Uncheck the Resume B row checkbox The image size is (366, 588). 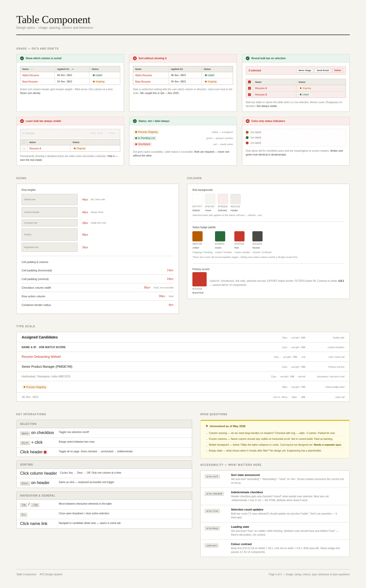(x=249, y=95)
